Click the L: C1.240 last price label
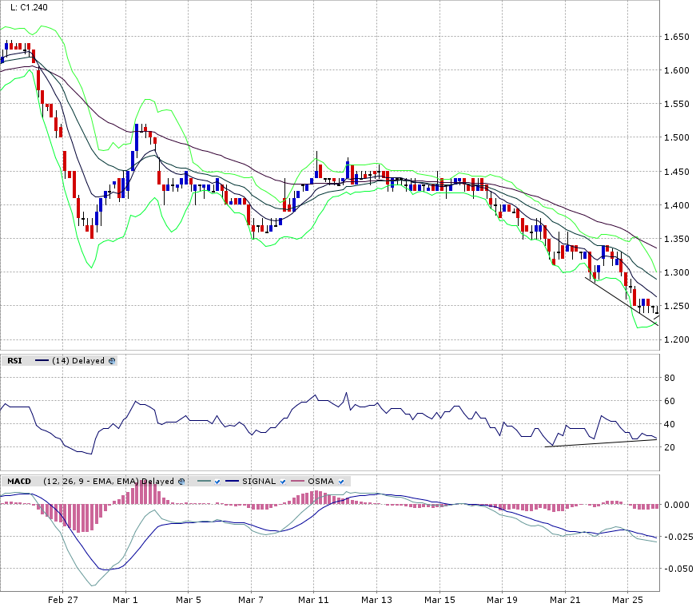 [28, 7]
